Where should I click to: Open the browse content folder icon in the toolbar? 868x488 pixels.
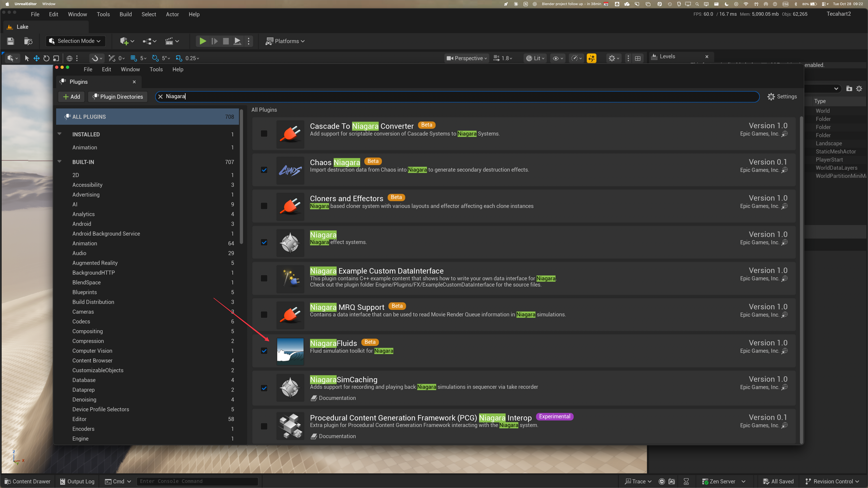[28, 41]
